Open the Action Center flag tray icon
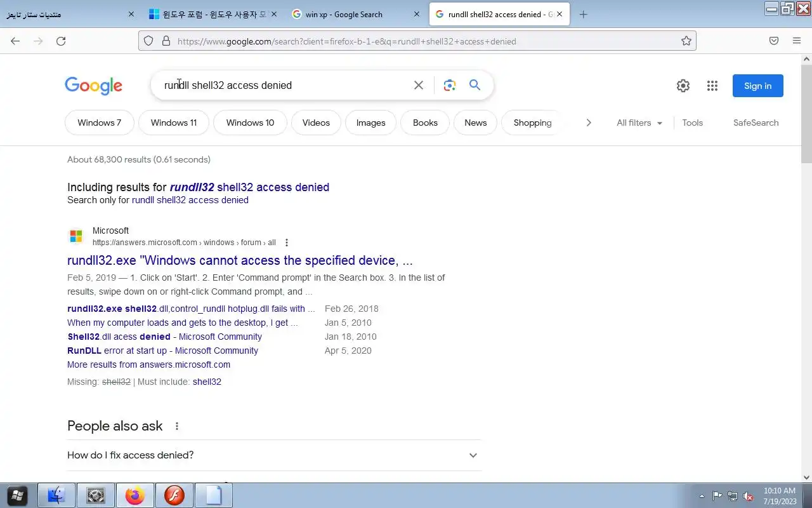This screenshot has height=508, width=812. point(717,496)
